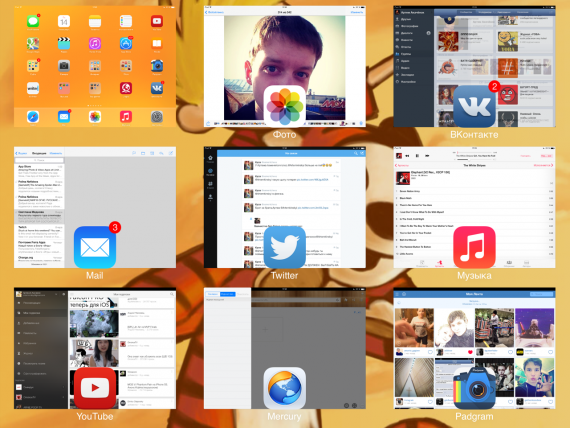Tap the large Padgram camera app icon
Image resolution: width=570 pixels, height=428 pixels.
(474, 388)
